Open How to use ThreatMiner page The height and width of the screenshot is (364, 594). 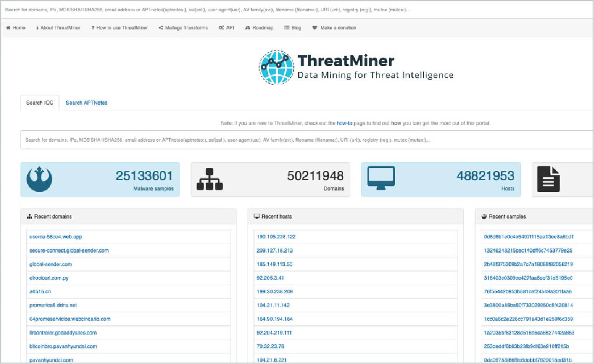pos(120,28)
